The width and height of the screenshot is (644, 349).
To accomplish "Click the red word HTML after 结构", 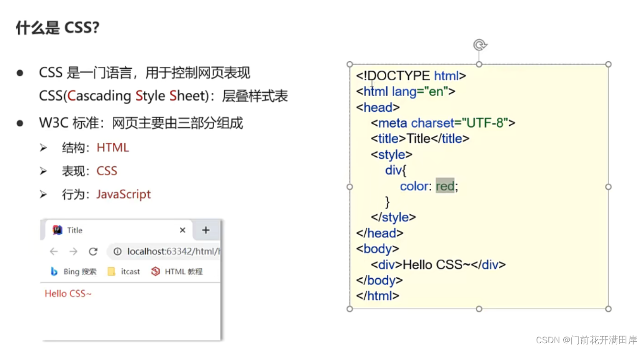I will tap(113, 148).
